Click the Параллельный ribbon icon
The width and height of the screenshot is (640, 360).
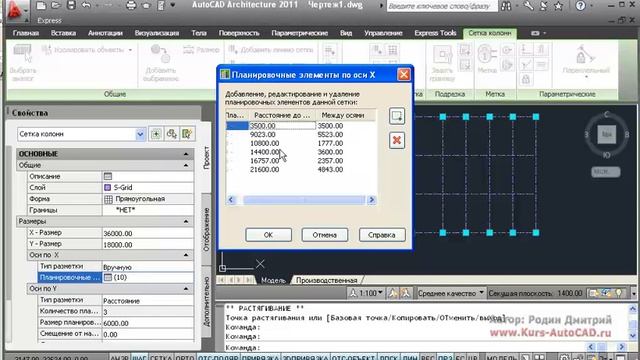pyautogui.click(x=586, y=54)
